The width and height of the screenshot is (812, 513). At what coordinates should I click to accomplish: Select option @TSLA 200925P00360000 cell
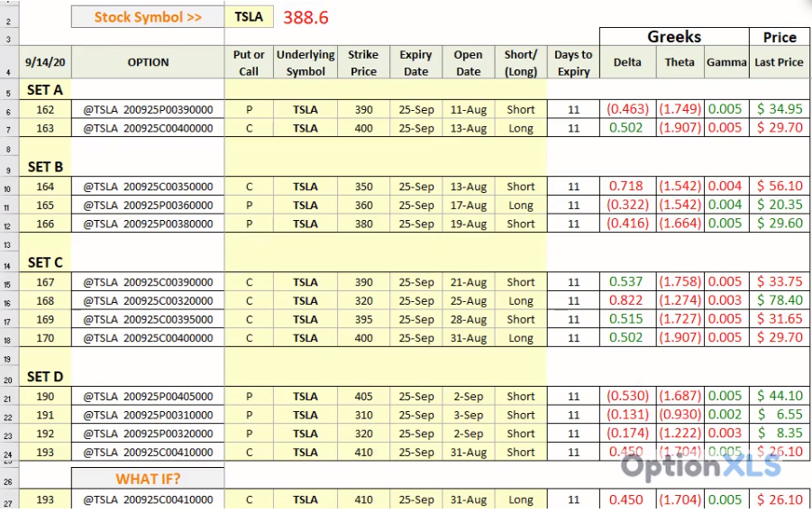[148, 206]
